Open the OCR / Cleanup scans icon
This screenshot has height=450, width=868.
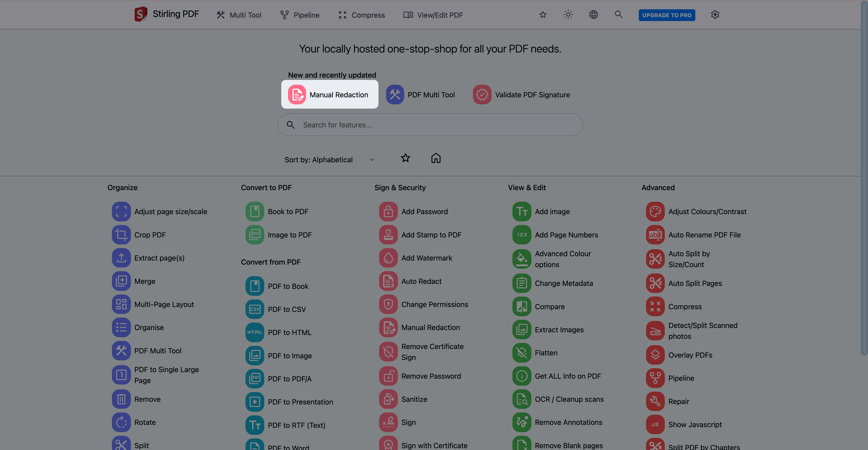tap(522, 399)
